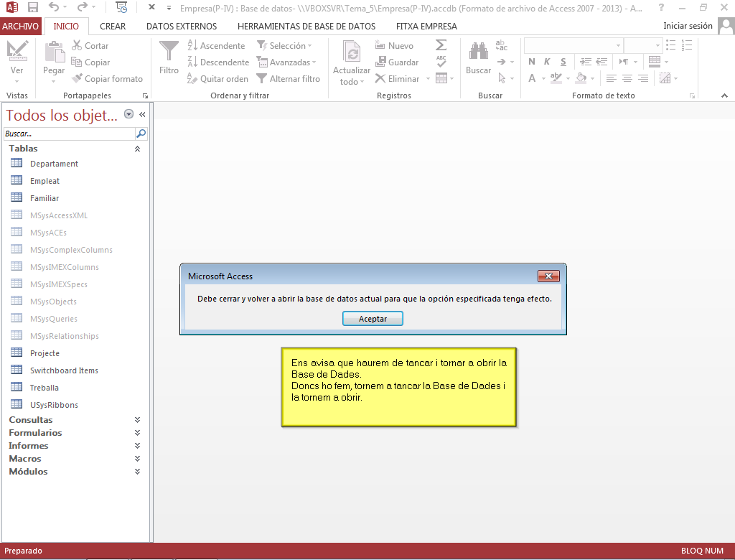The height and width of the screenshot is (560, 735).
Task: Open navigation pane category dropdown
Action: pyautogui.click(x=129, y=114)
